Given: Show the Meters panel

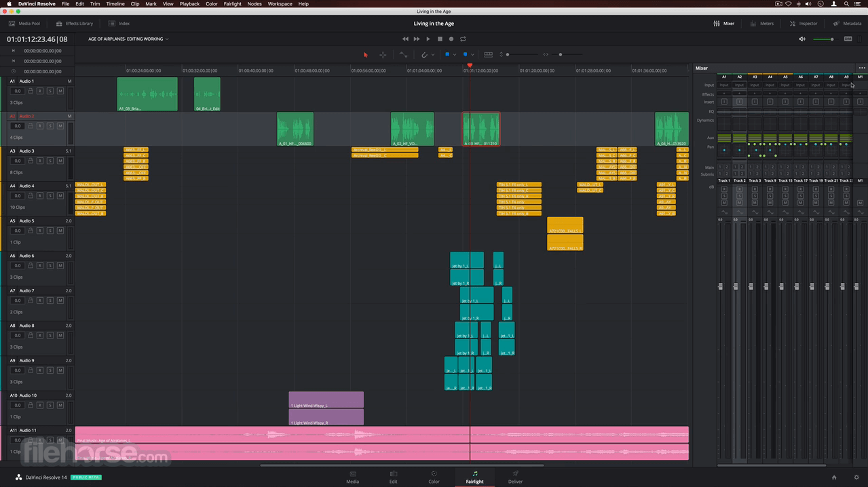Looking at the screenshot, I should pyautogui.click(x=762, y=23).
